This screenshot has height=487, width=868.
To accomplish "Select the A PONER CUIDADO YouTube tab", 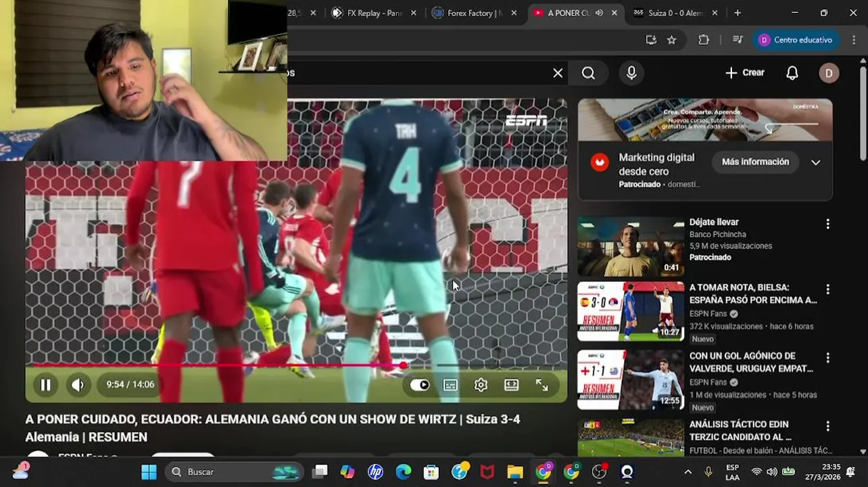I will click(568, 13).
